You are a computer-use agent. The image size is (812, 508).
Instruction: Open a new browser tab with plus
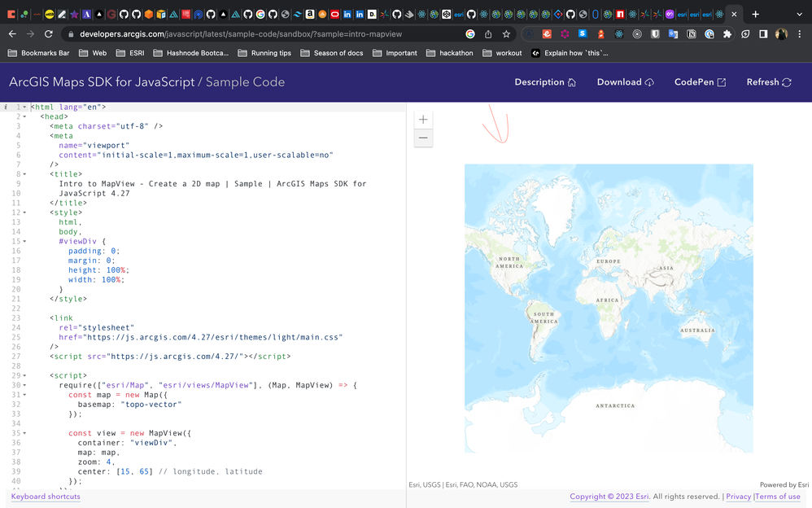tap(756, 15)
